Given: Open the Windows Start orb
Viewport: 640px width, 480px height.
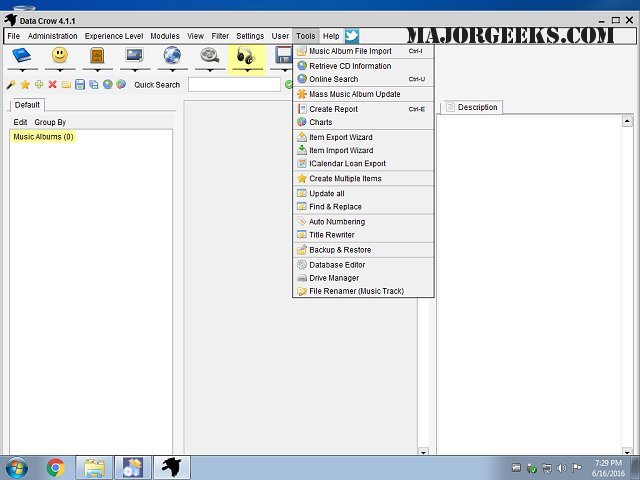Looking at the screenshot, I should click(17, 468).
